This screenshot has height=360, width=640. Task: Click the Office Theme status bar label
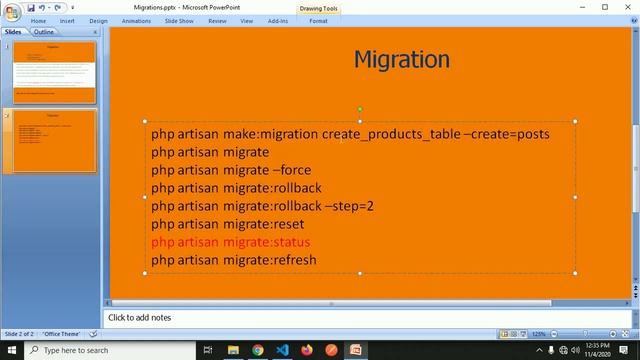(x=61, y=334)
